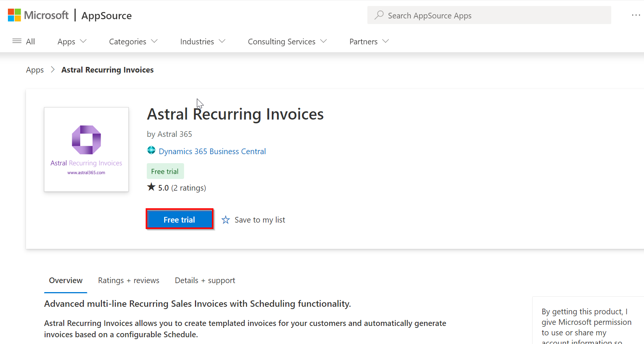Click the Dynamics 365 Business Central icon
The height and width of the screenshot is (344, 644).
click(x=151, y=151)
